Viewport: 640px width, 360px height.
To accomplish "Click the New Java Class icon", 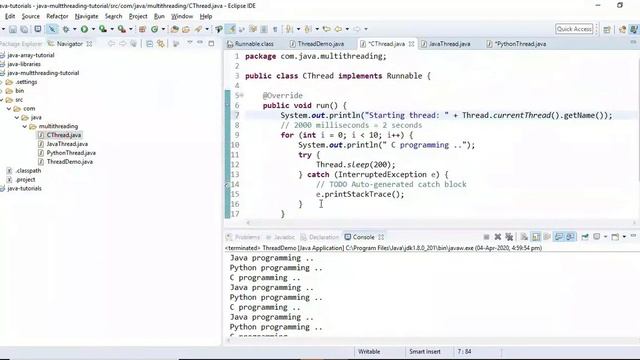I will 154,29.
